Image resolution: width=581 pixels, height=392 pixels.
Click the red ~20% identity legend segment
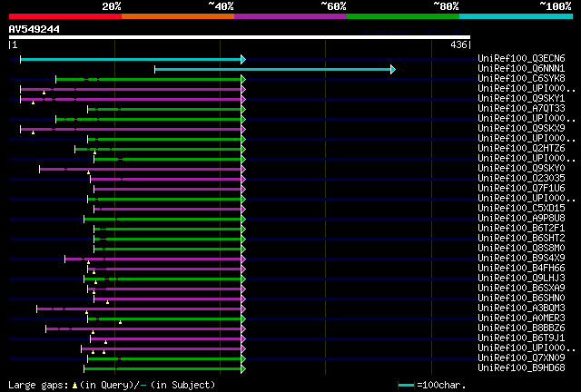pyautogui.click(x=65, y=16)
